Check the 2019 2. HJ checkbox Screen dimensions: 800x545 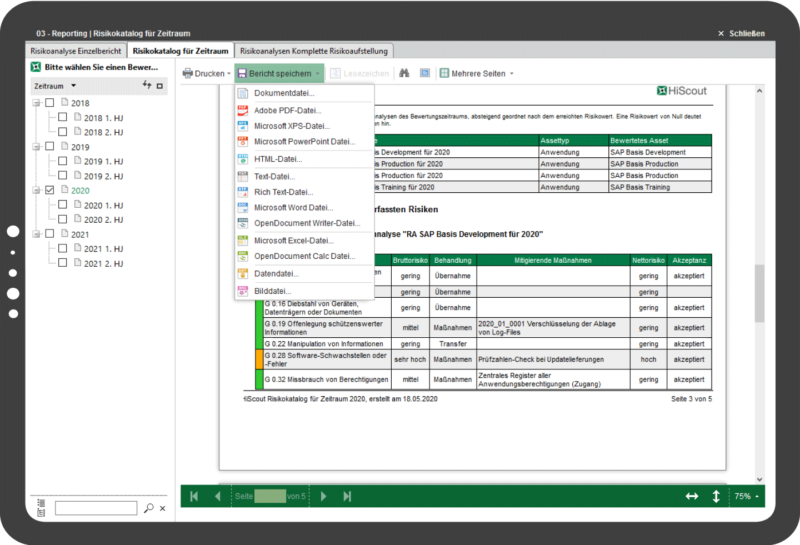tap(62, 176)
